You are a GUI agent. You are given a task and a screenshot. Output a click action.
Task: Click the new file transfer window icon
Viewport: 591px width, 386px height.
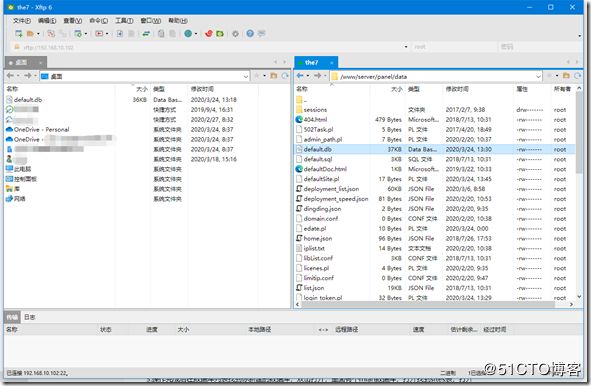coord(119,34)
